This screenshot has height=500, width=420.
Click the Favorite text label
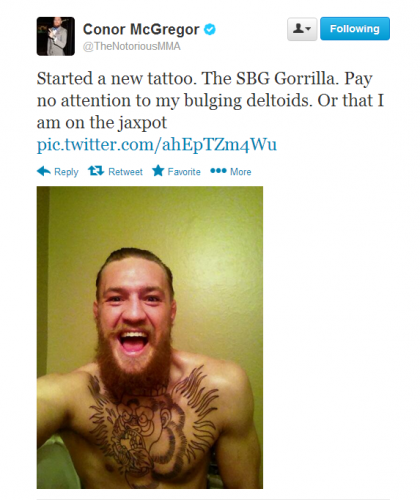pos(184,172)
